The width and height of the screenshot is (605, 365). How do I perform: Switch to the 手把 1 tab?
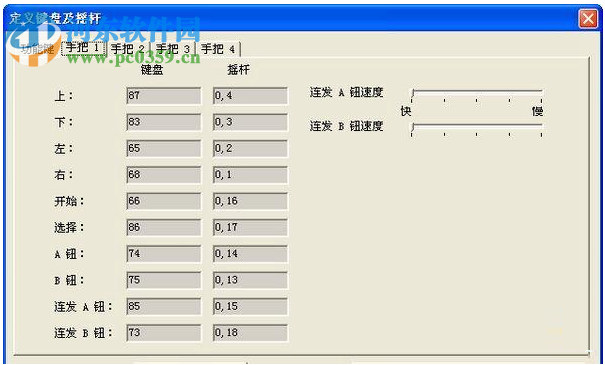[84, 48]
